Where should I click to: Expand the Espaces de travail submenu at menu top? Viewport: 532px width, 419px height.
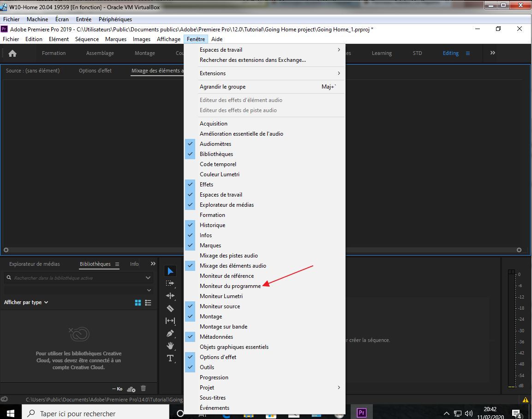[264, 50]
